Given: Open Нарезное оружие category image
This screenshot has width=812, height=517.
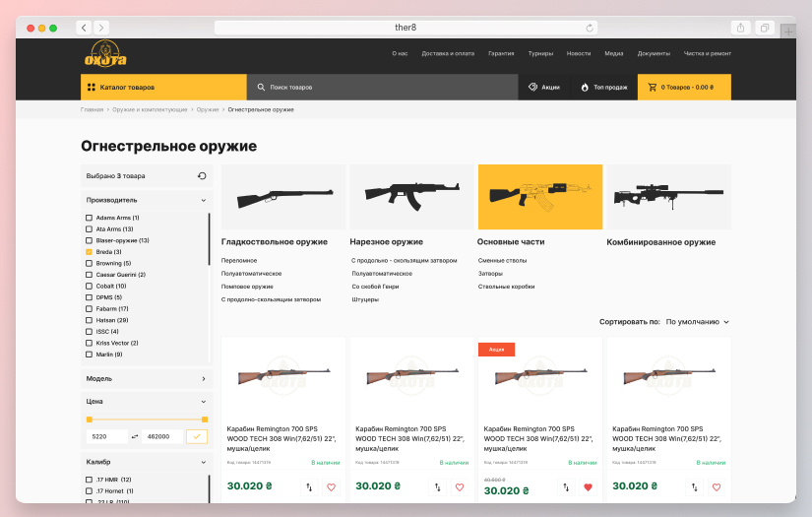Looking at the screenshot, I should point(411,197).
